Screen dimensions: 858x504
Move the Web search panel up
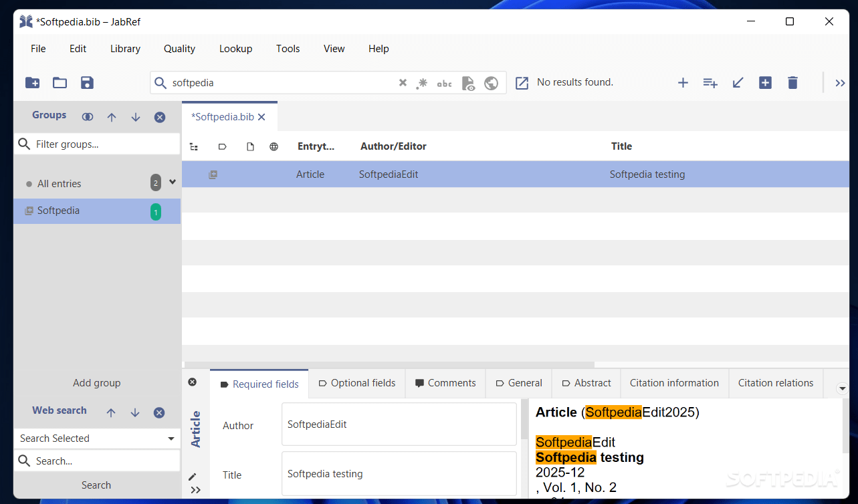pos(111,412)
